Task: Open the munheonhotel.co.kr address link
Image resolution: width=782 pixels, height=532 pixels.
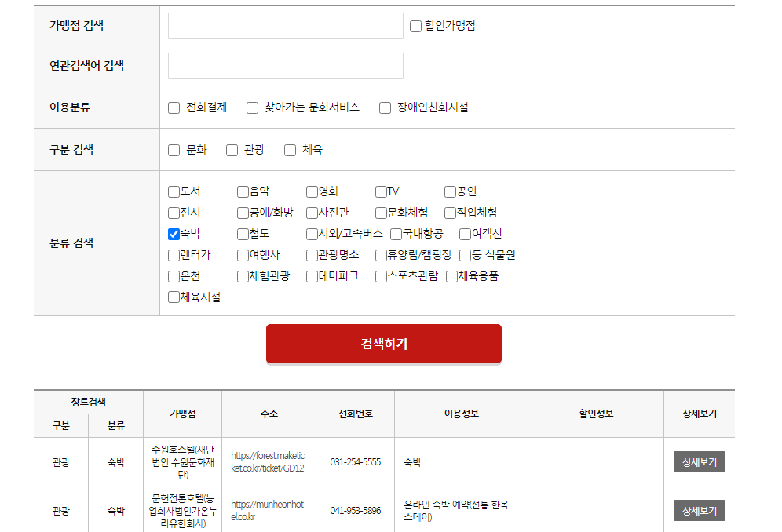Action: point(267,511)
